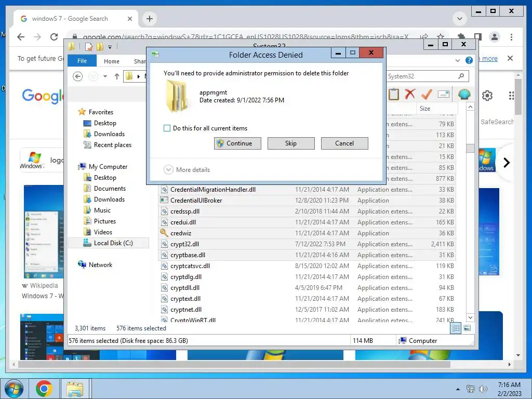The height and width of the screenshot is (399, 532).
Task: Switch to details view icon in status bar
Action: pos(456,328)
